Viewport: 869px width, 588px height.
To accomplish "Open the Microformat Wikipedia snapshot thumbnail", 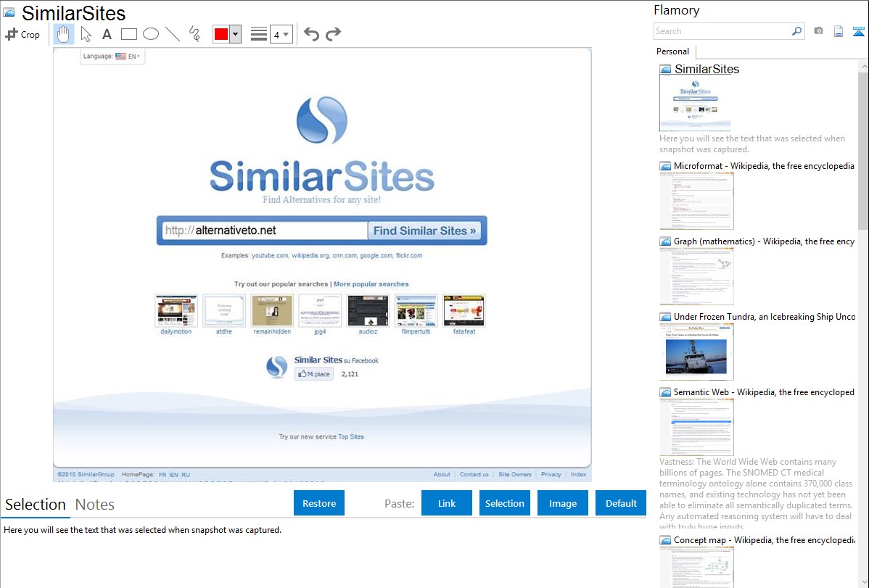I will tap(696, 201).
